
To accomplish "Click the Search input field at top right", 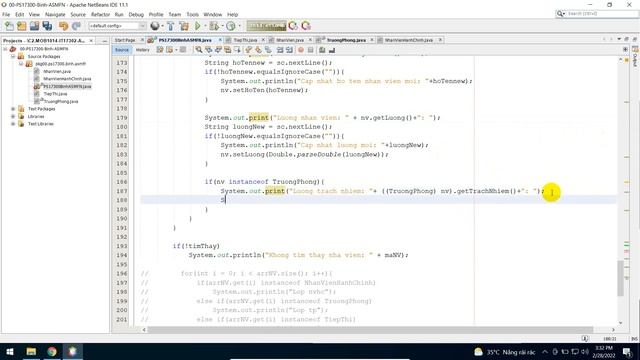I will click(602, 13).
